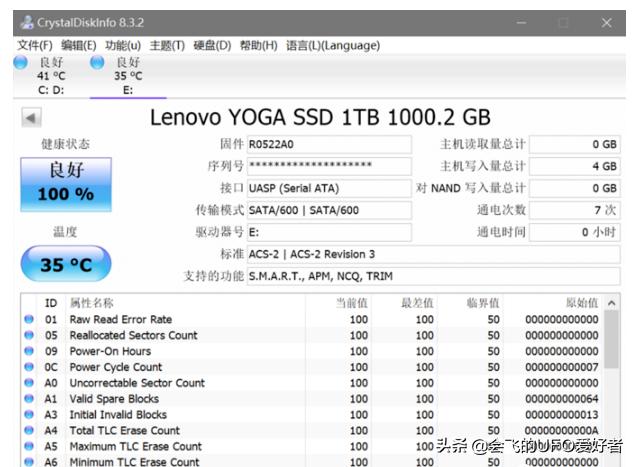Open the 编辑(E) menu
This screenshot has width=636, height=467.
tap(79, 45)
